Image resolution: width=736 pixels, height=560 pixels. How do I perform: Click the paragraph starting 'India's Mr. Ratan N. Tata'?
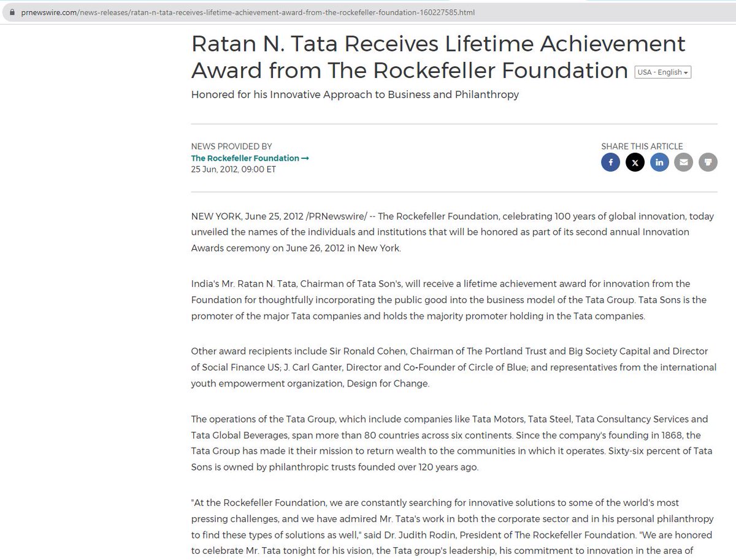coord(449,300)
